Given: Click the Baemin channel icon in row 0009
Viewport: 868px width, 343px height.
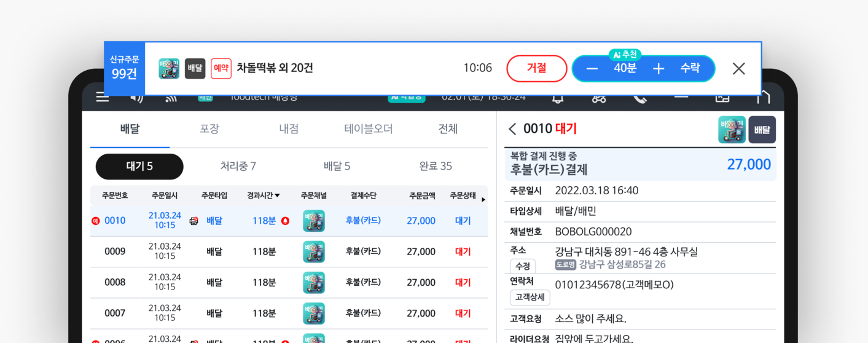Looking at the screenshot, I should pos(314,251).
